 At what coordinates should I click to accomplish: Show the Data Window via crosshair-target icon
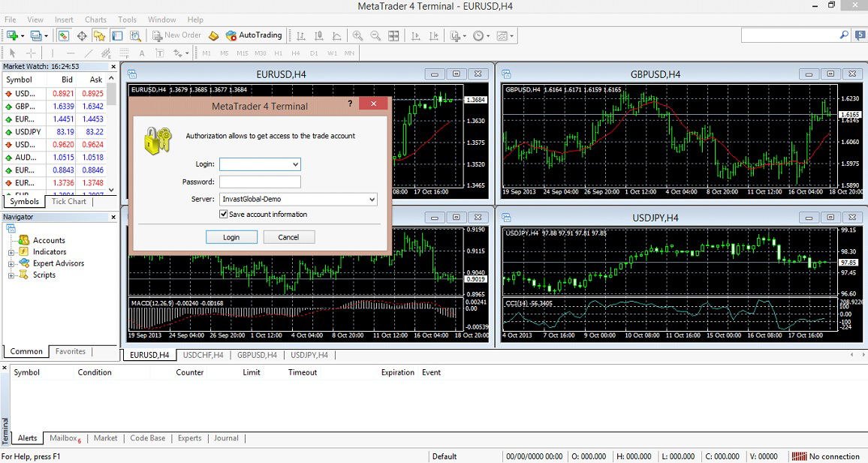point(82,35)
